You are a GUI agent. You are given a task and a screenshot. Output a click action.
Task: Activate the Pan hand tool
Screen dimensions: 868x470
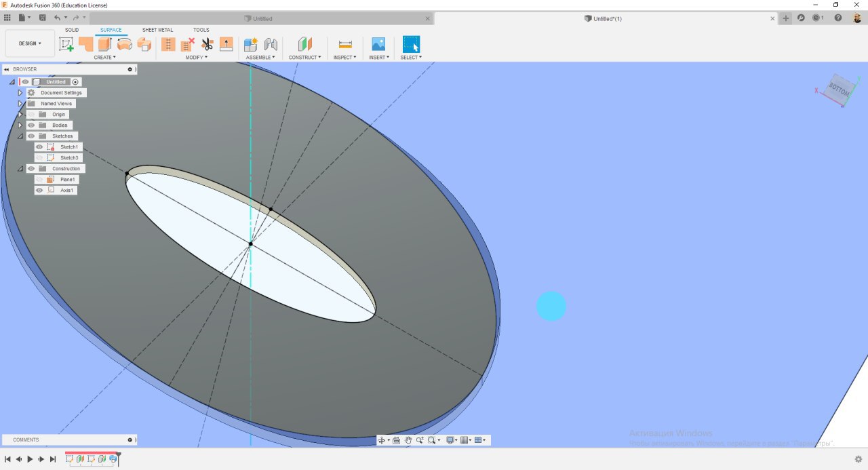(408, 440)
